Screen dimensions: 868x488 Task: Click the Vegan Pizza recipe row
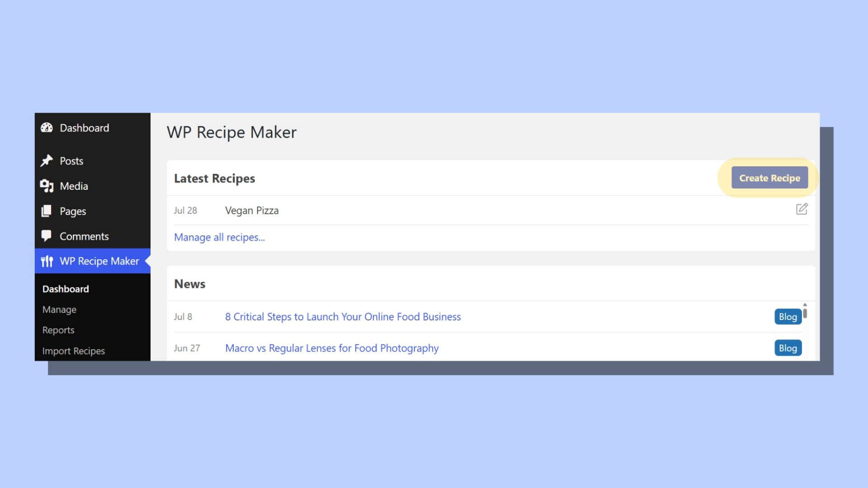[251, 211]
